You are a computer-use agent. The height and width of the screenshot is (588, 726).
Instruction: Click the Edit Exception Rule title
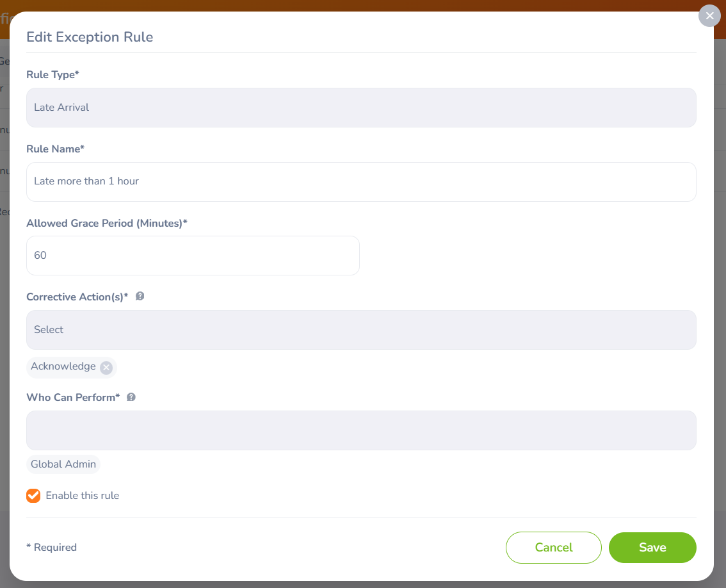[x=90, y=37]
